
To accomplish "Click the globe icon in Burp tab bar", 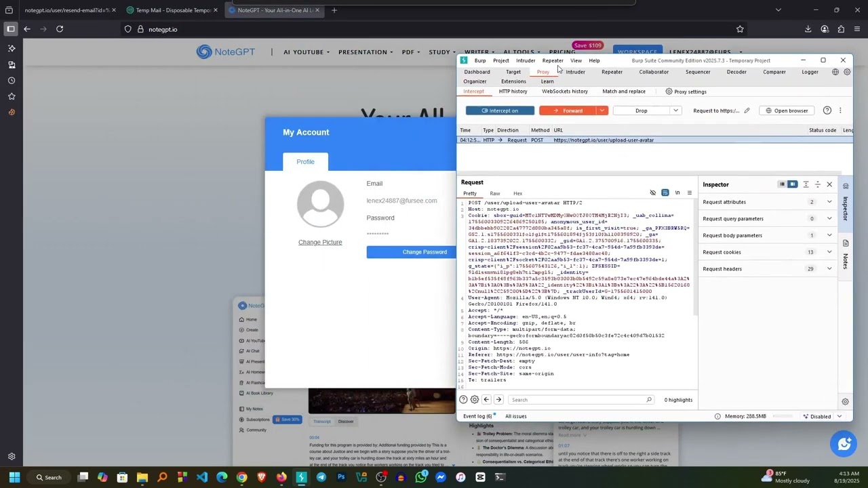I will point(835,72).
